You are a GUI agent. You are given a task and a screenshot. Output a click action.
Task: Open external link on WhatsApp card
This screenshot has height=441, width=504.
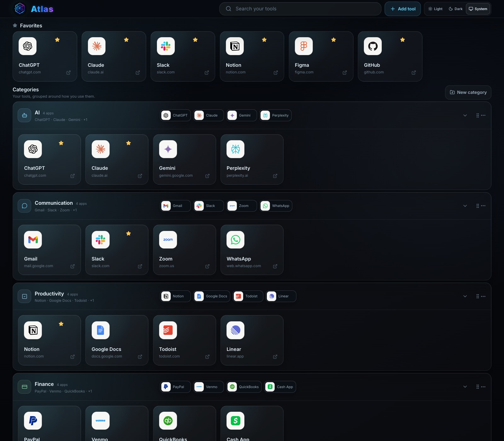[275, 266]
